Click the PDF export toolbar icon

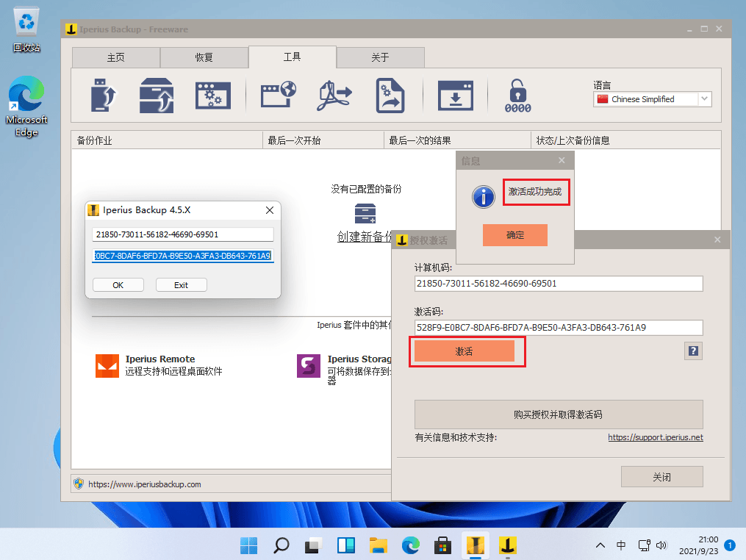pos(334,96)
